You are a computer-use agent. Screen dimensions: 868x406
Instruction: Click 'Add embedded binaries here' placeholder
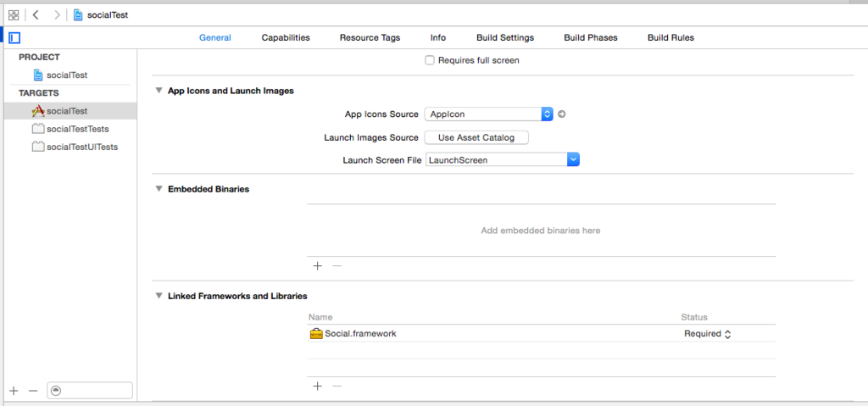pyautogui.click(x=540, y=231)
